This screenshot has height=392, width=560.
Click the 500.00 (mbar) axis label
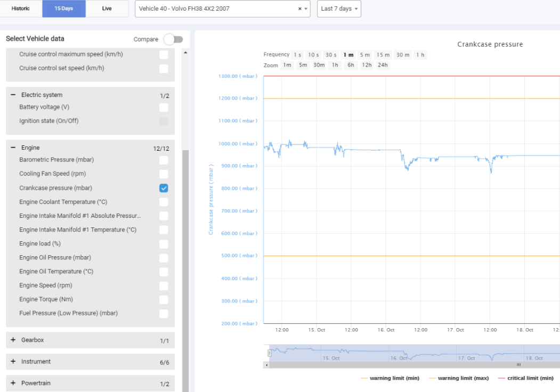click(239, 256)
